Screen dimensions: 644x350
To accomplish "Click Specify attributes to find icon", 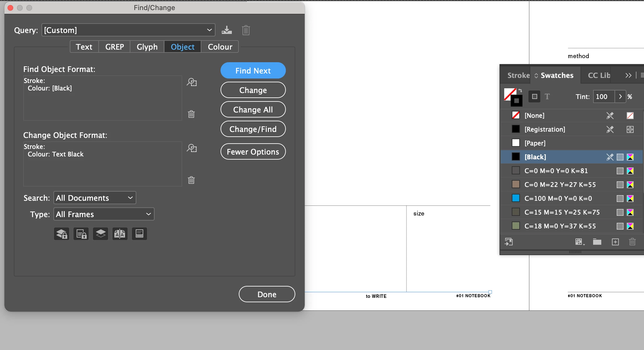I will coord(192,82).
